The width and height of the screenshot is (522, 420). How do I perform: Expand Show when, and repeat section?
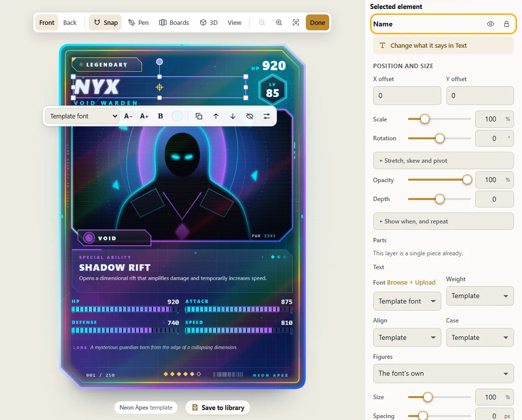click(443, 221)
